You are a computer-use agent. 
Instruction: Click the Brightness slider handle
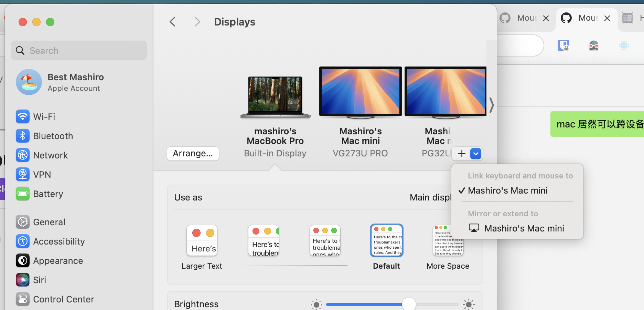(409, 304)
